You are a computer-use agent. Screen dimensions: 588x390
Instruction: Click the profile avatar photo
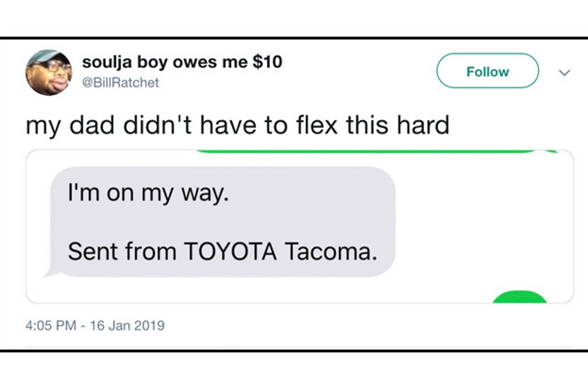[x=49, y=72]
